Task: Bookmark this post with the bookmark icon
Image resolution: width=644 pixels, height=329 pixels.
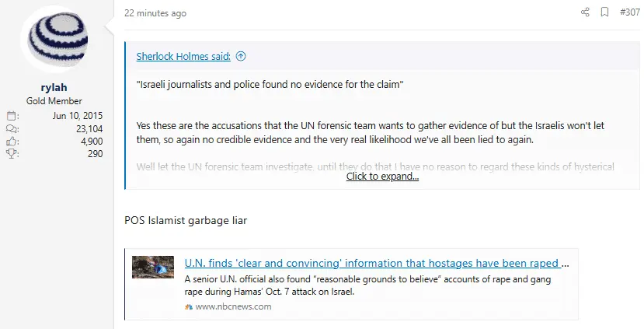Action: pyautogui.click(x=604, y=12)
